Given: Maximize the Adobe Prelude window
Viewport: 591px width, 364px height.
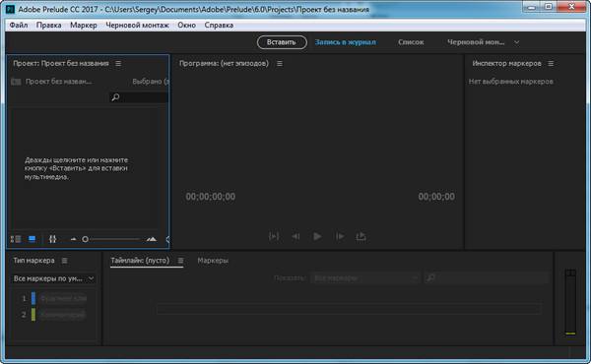Looking at the screenshot, I should [x=549, y=7].
